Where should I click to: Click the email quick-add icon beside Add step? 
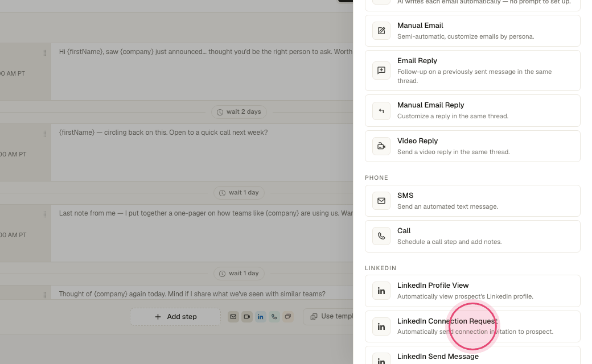(x=233, y=317)
